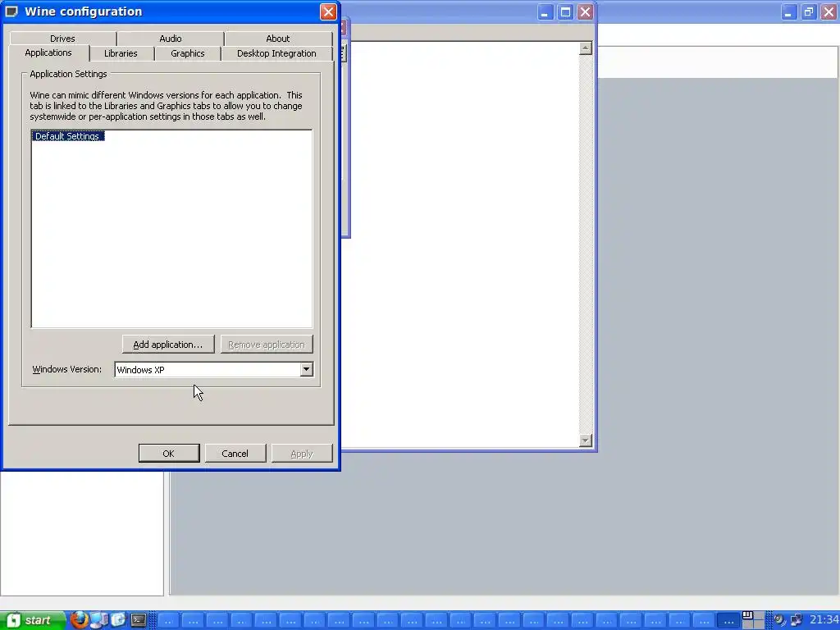Image resolution: width=840 pixels, height=630 pixels.
Task: Cancel the Wine configuration dialog
Action: tap(235, 453)
